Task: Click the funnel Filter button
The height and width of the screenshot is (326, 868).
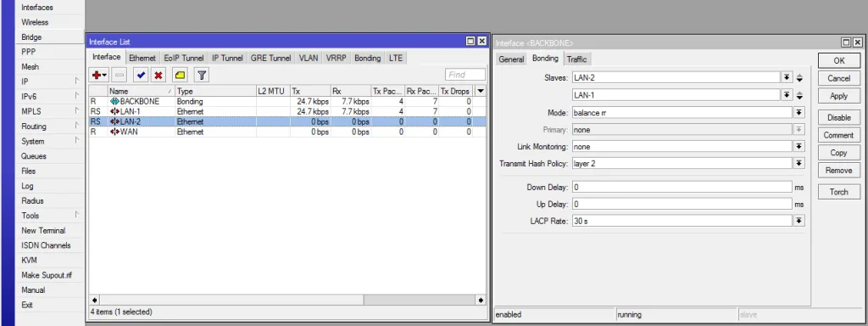Action: 202,75
